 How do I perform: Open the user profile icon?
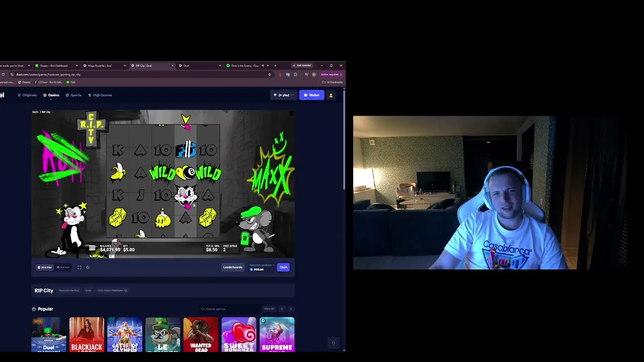331,95
